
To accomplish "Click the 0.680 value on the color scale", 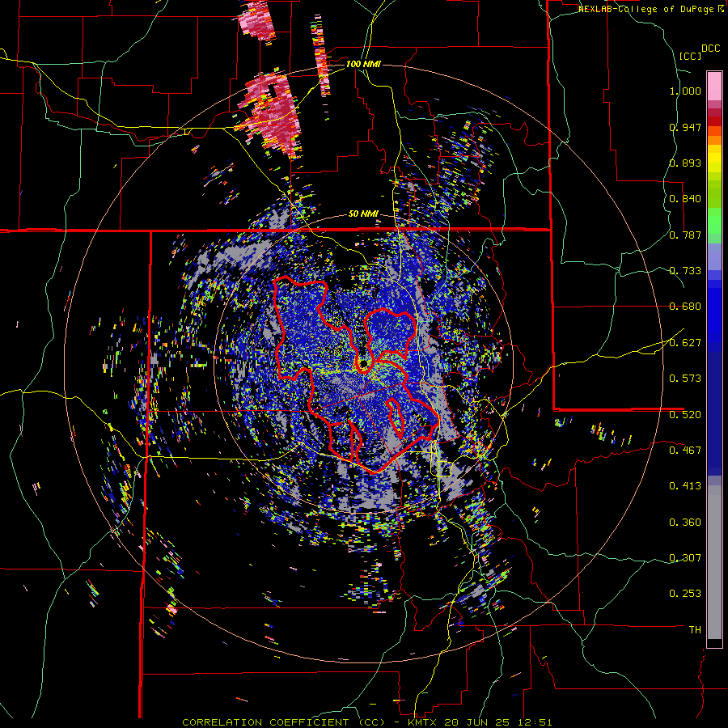I will [685, 307].
